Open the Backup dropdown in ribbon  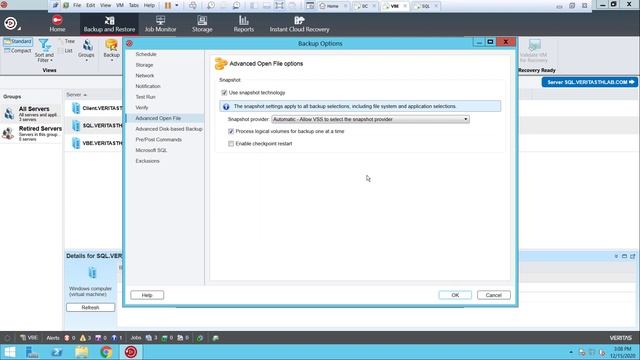click(111, 51)
